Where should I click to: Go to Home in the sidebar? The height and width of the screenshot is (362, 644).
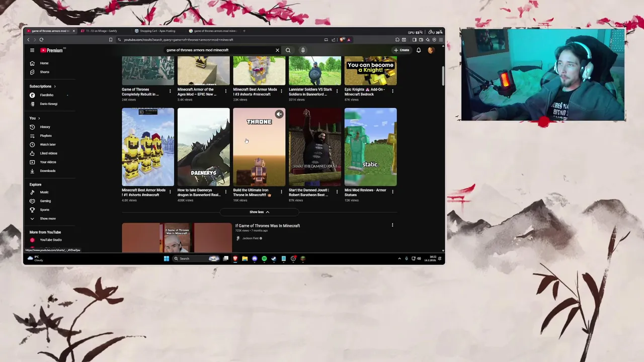coord(44,63)
